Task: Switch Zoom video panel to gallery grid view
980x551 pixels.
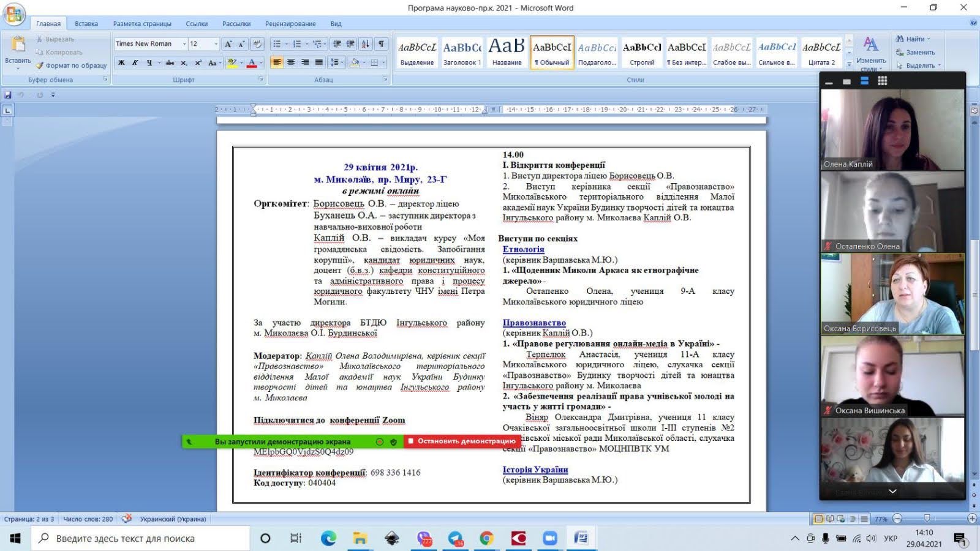Action: (882, 81)
